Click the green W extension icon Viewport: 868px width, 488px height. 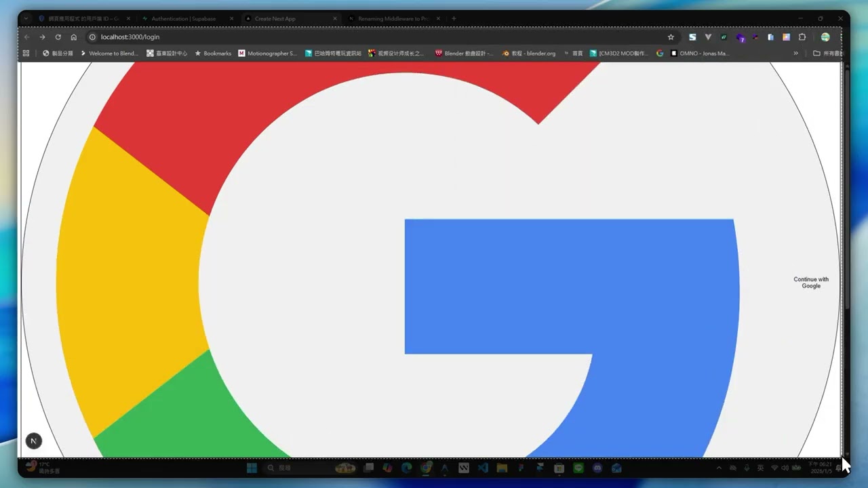[x=724, y=37]
